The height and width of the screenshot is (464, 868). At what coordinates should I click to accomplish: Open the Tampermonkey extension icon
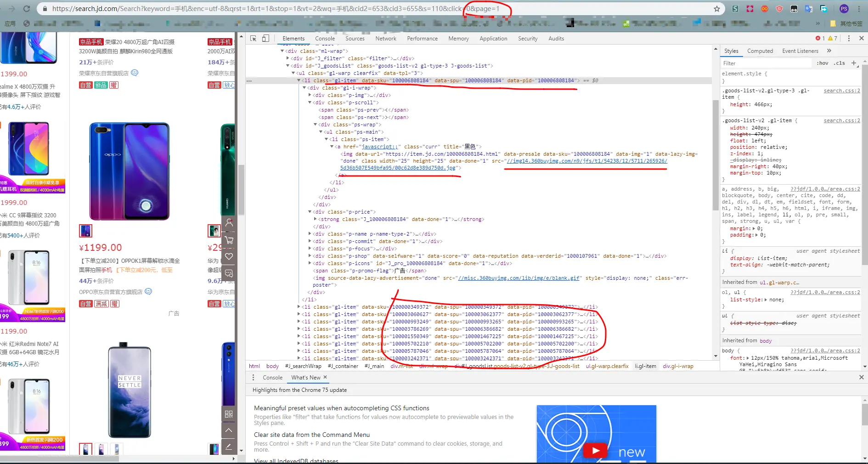tap(794, 9)
